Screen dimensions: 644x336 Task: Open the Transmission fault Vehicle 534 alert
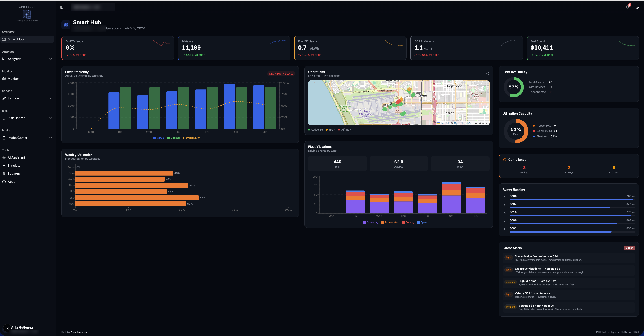(569, 258)
